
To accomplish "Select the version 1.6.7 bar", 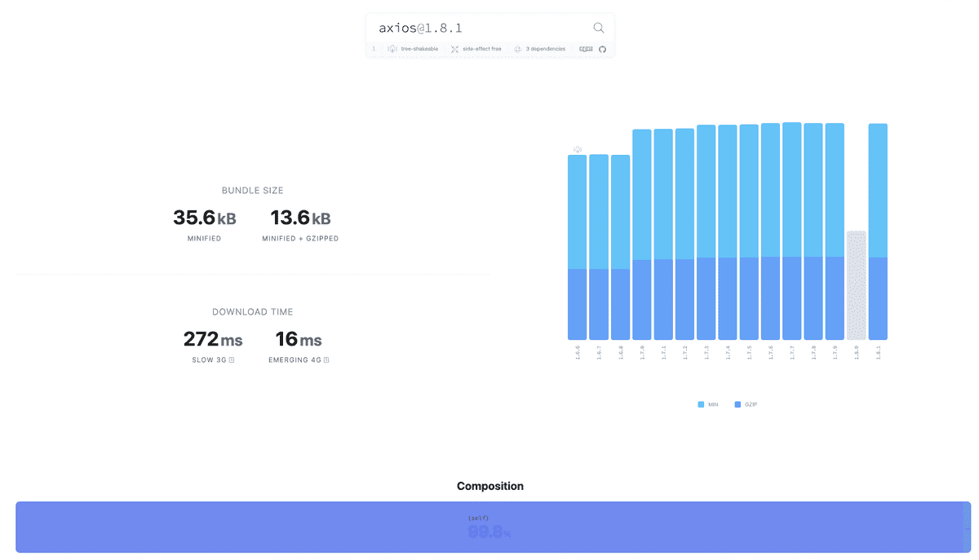I will [599, 247].
